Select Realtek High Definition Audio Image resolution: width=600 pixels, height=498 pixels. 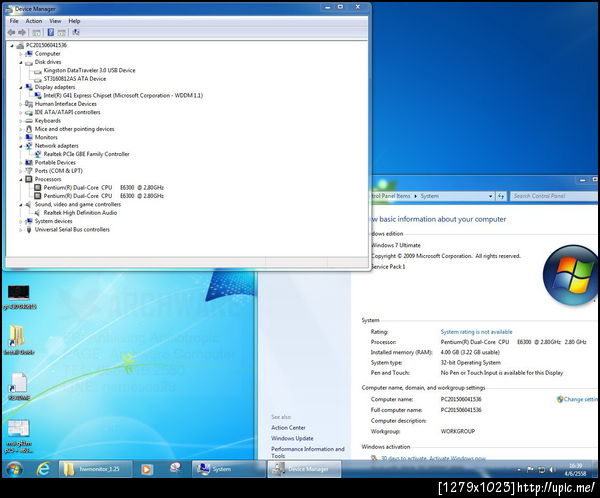(x=80, y=213)
